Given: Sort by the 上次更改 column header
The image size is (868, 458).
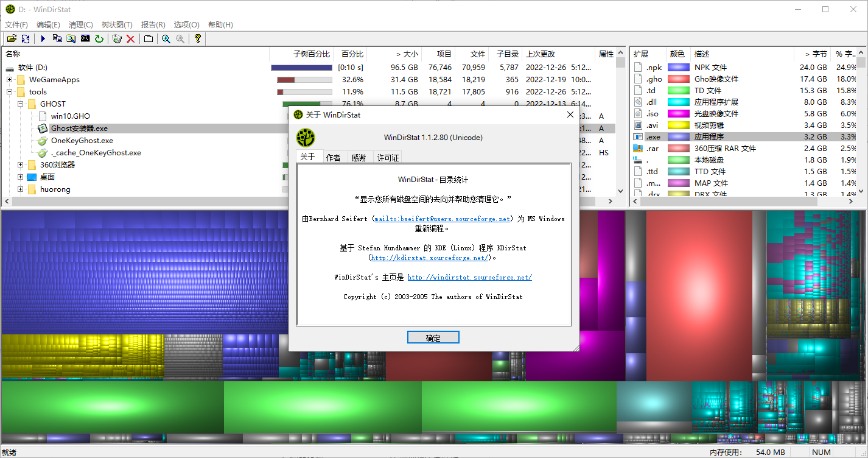Looking at the screenshot, I should [559, 54].
